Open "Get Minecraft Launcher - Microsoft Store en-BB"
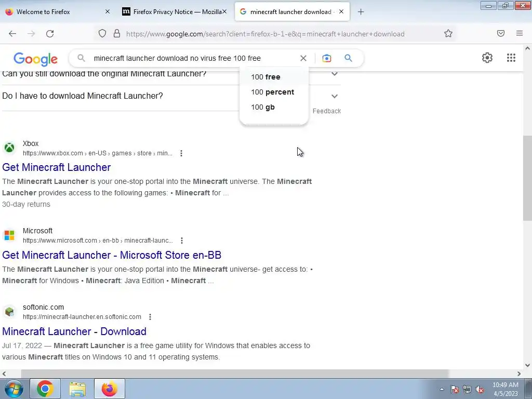This screenshot has width=532, height=399. [x=112, y=255]
